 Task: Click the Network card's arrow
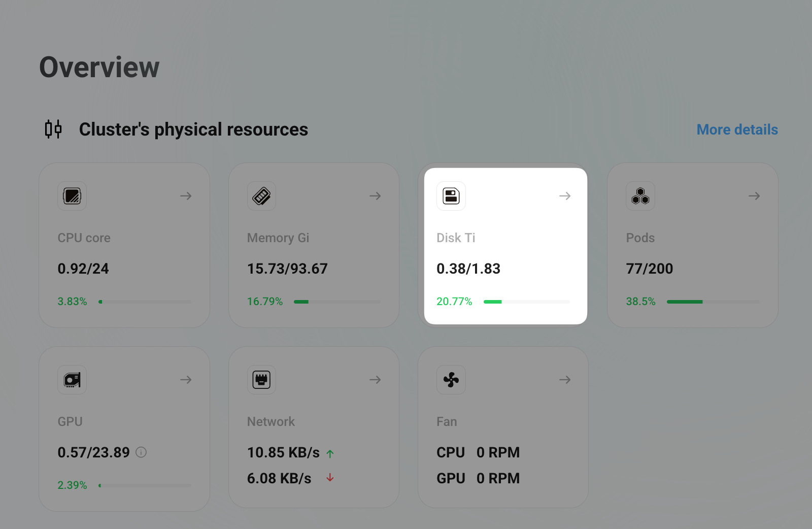pyautogui.click(x=375, y=380)
